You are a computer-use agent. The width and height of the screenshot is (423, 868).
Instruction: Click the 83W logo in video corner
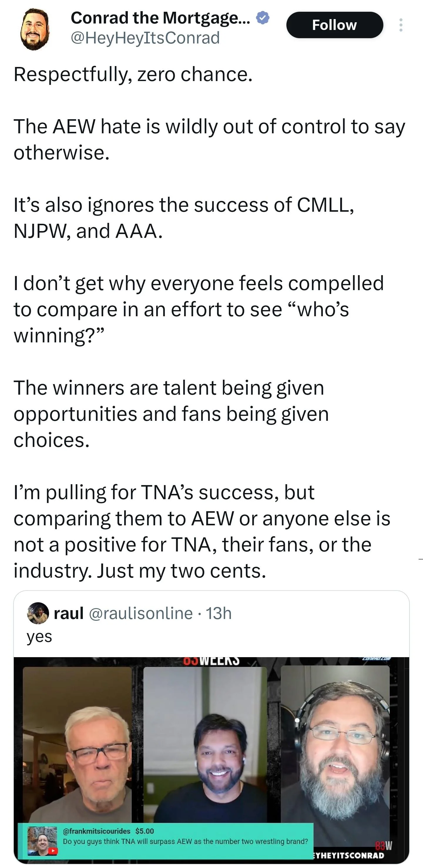[384, 845]
